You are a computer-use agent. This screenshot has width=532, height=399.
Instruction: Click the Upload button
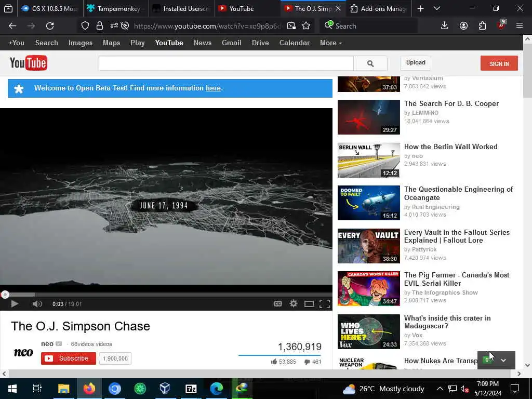tap(416, 62)
